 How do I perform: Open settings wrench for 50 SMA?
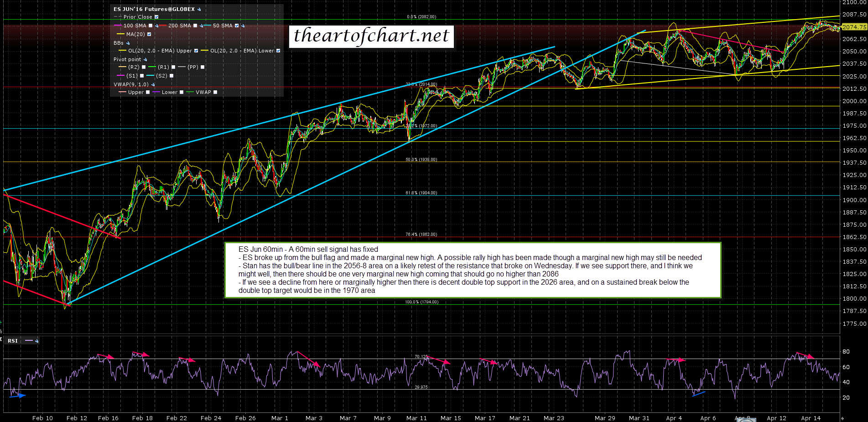coord(243,26)
